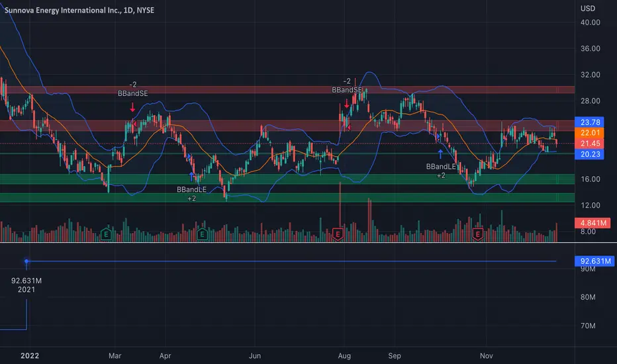This screenshot has height=364, width=617.
Task: Click the Mar label on the time axis
Action: [115, 356]
